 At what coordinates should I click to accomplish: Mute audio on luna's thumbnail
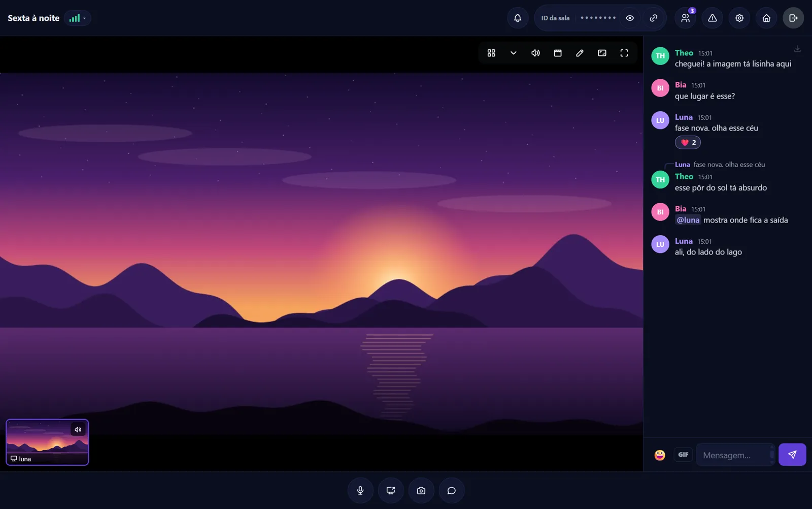(x=78, y=430)
